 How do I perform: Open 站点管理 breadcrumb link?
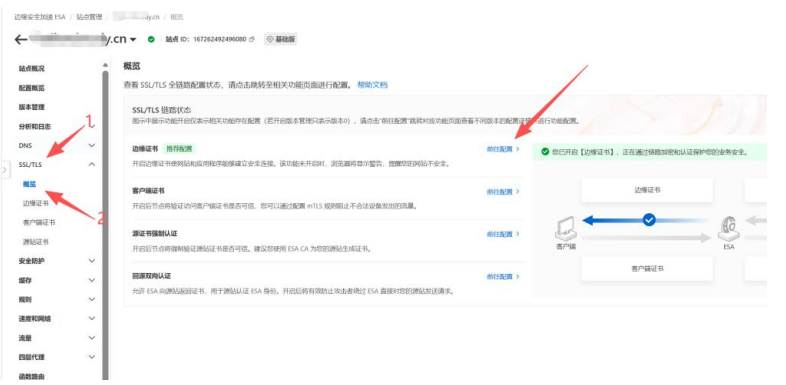89,17
